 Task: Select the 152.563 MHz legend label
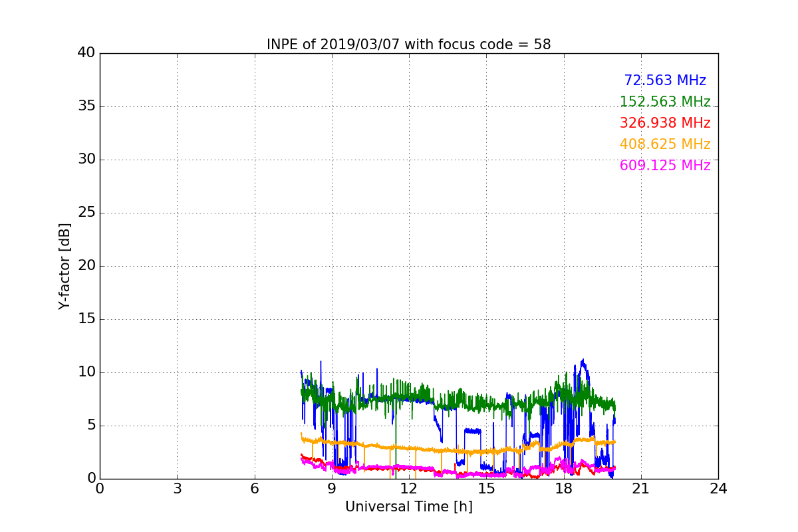[665, 102]
